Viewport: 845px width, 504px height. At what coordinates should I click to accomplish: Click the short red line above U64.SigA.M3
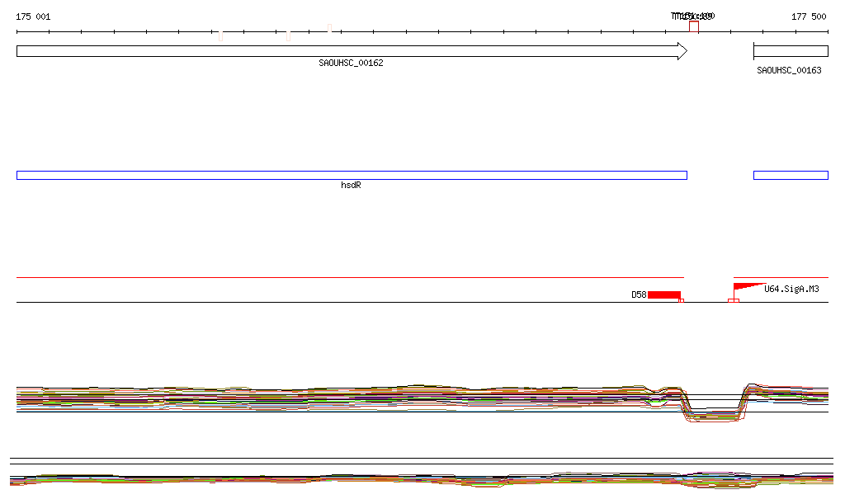pyautogui.click(x=780, y=278)
